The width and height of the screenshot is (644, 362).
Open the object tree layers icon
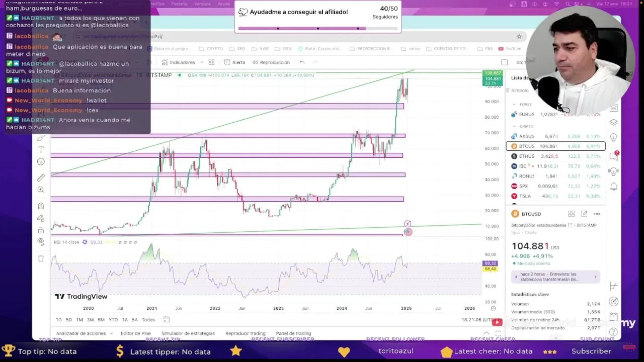(613, 122)
